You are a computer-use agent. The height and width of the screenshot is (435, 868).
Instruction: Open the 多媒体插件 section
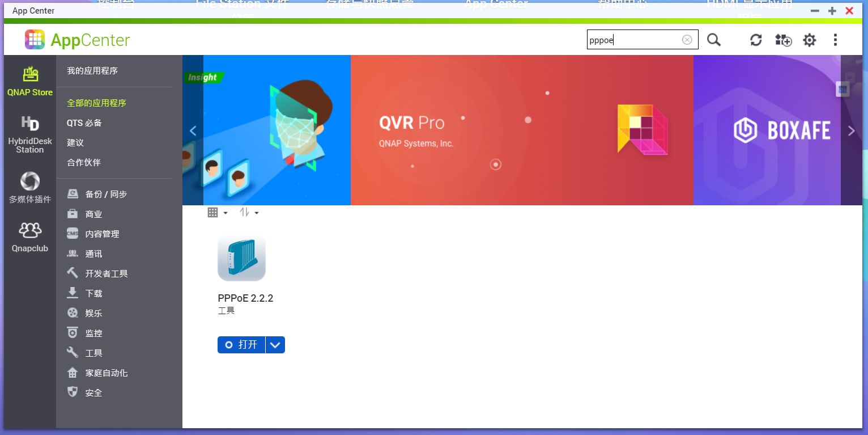coord(30,188)
